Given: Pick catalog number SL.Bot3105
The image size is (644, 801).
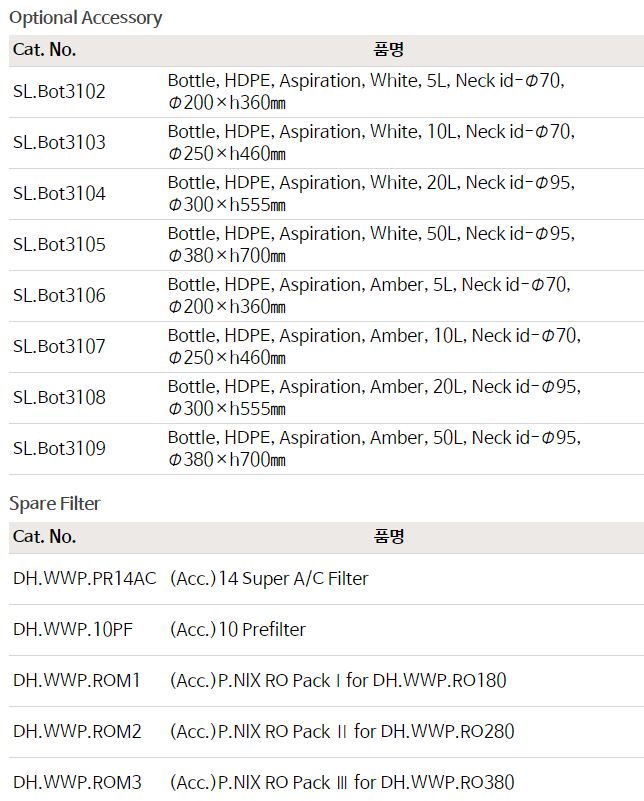Looking at the screenshot, I should coord(59,245).
